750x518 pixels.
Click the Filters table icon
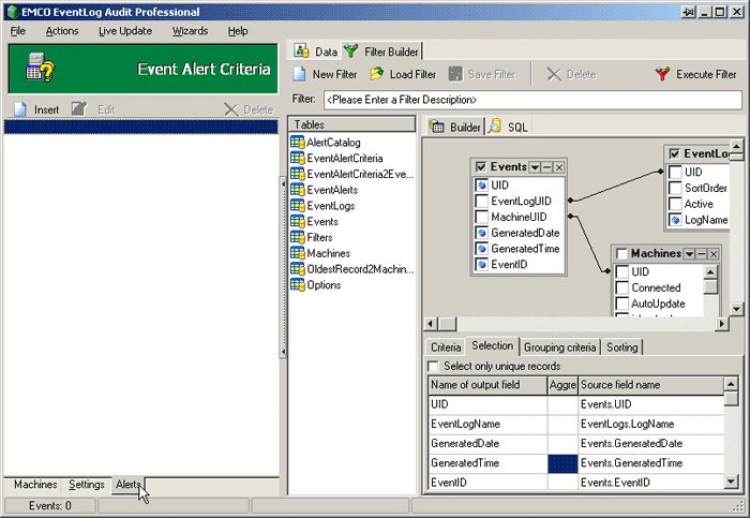[x=298, y=237]
